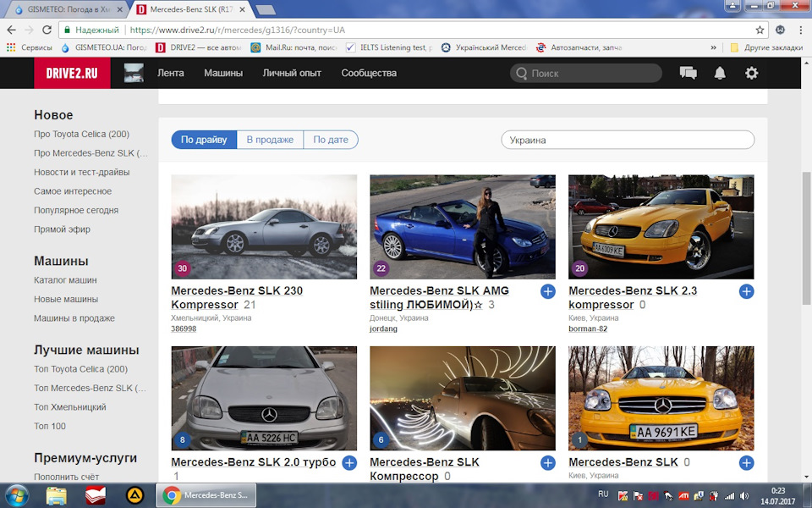812x508 pixels.
Task: Go back to the previous page
Action: click(x=11, y=30)
